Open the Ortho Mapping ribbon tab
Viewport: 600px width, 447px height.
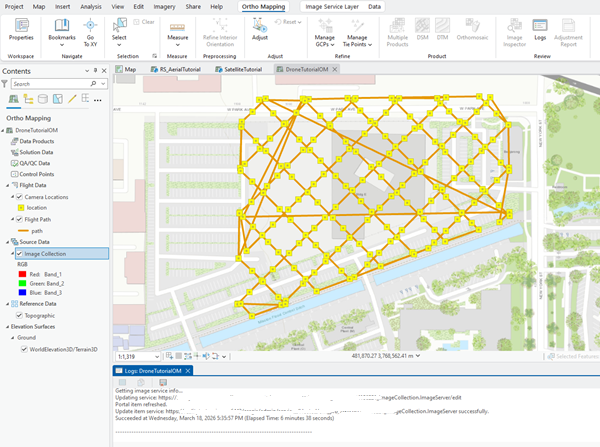click(263, 7)
